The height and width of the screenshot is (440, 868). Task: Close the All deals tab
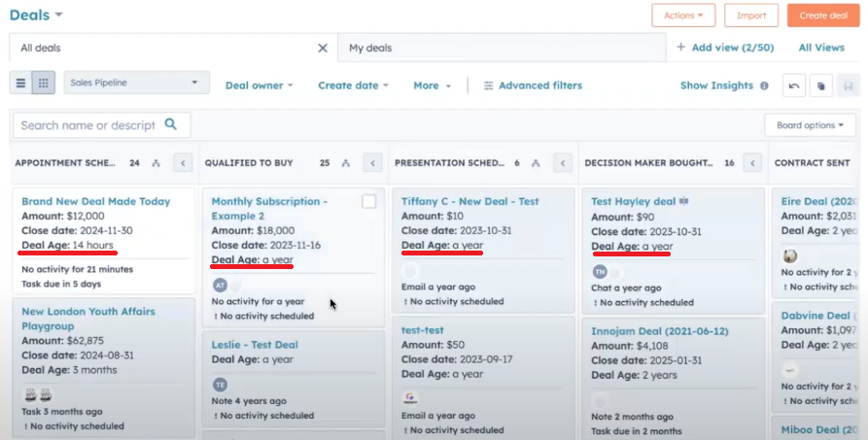coord(323,48)
